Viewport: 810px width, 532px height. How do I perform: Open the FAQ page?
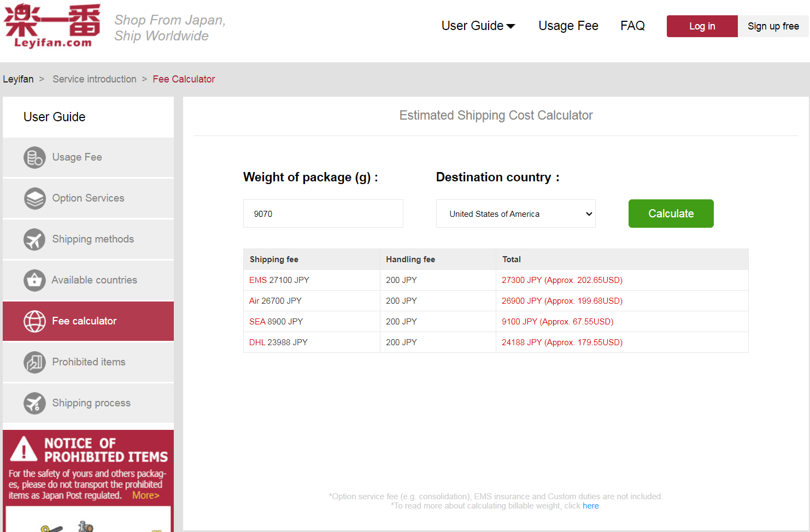click(x=632, y=26)
